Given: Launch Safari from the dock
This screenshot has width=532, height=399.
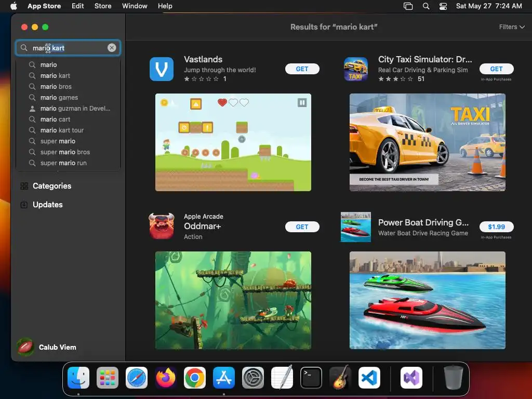Looking at the screenshot, I should (137, 378).
